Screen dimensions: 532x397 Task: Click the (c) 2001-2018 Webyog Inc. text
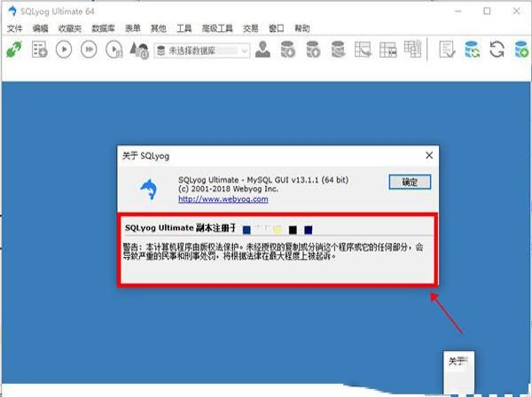coord(228,189)
